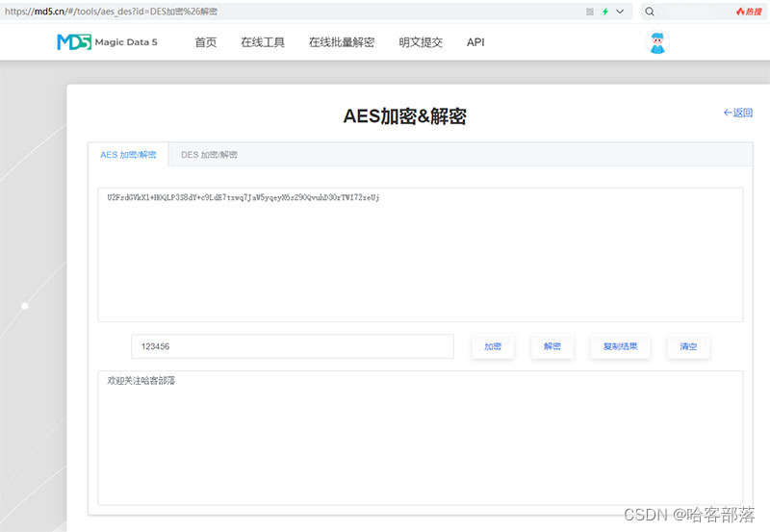This screenshot has width=770, height=532.
Task: Click the ciphertext input textarea
Action: click(x=421, y=255)
